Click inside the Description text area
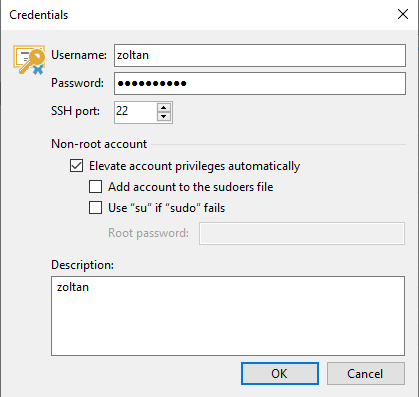The image size is (419, 397). (228, 316)
